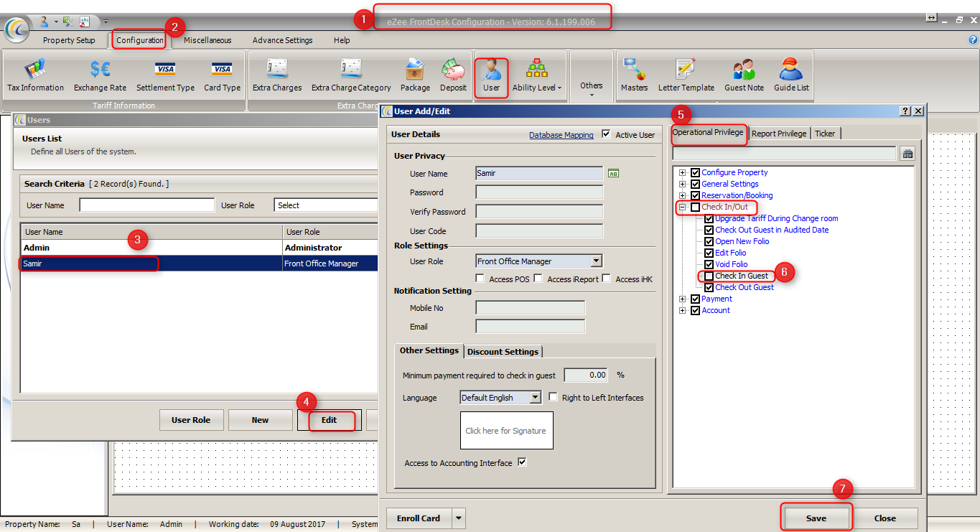Open the User Role search dropdown in Users window
The image size is (980, 532).
(x=327, y=205)
